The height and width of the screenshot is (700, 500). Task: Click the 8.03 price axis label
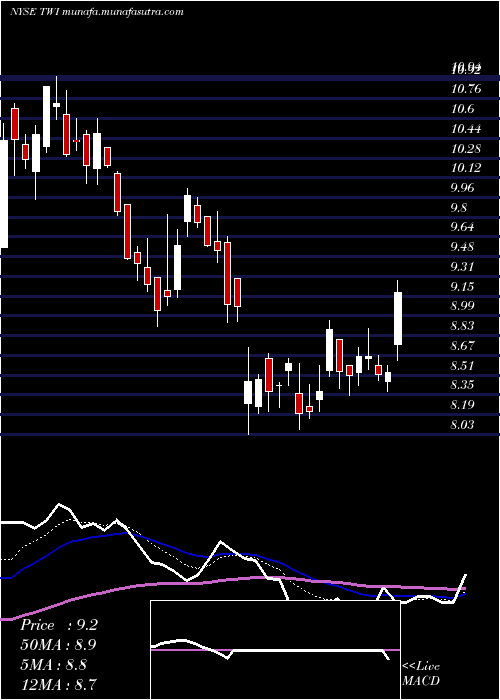pyautogui.click(x=462, y=424)
